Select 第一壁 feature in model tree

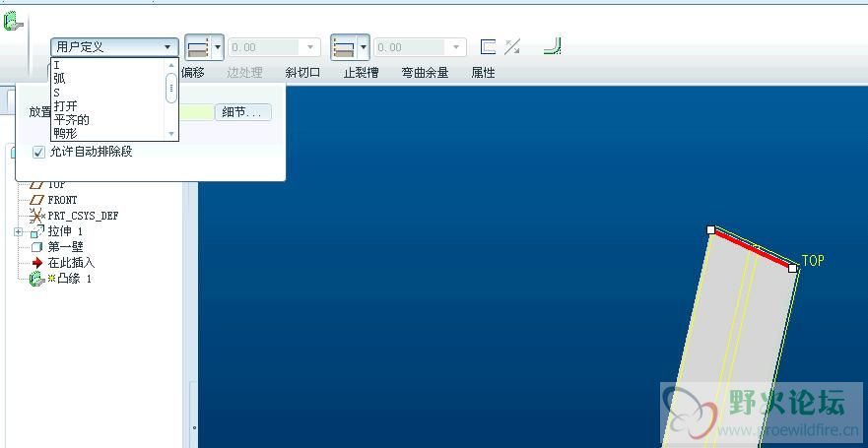click(x=65, y=247)
